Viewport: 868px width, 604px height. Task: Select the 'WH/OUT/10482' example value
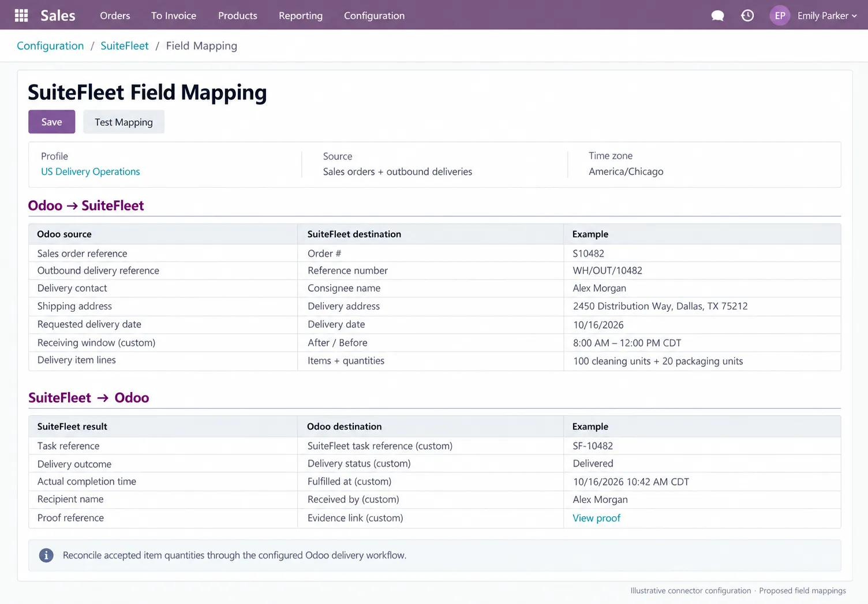[607, 271]
